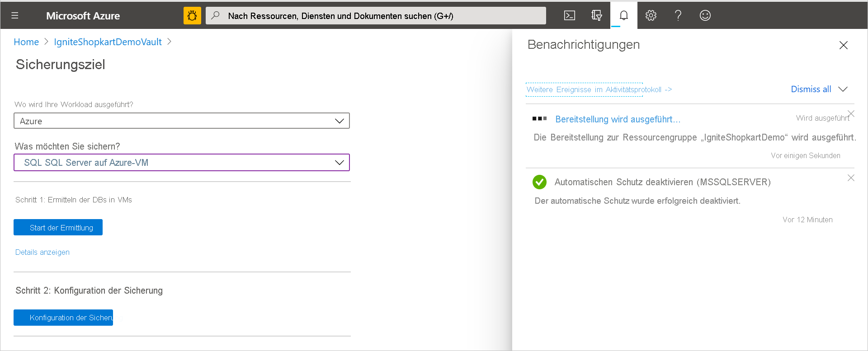Close the Benachrichtigungen panel
This screenshot has height=351, width=868.
click(844, 45)
